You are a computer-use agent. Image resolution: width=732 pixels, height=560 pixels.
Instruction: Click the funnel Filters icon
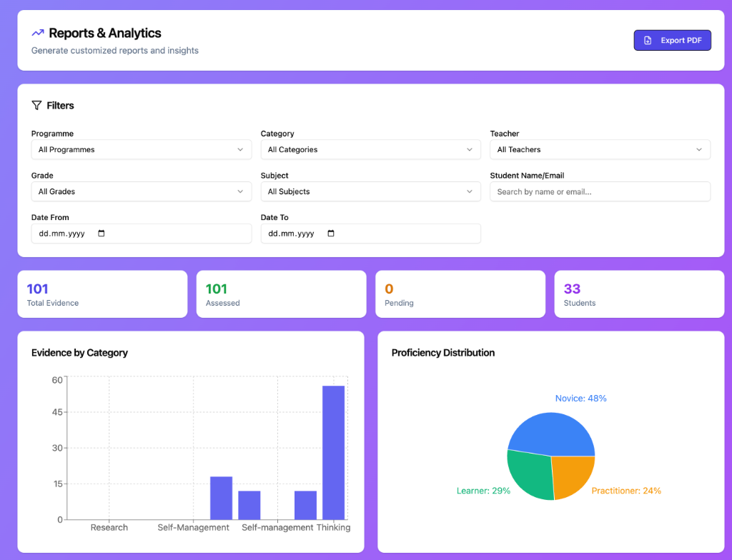tap(36, 106)
